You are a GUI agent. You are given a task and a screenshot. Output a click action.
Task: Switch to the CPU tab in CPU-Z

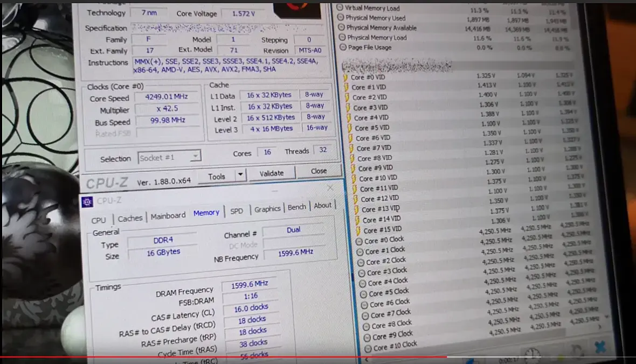point(99,220)
